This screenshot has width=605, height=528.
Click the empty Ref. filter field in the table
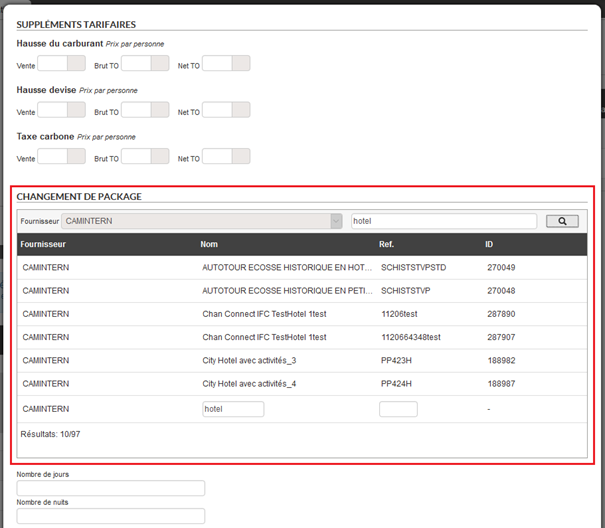tap(398, 409)
